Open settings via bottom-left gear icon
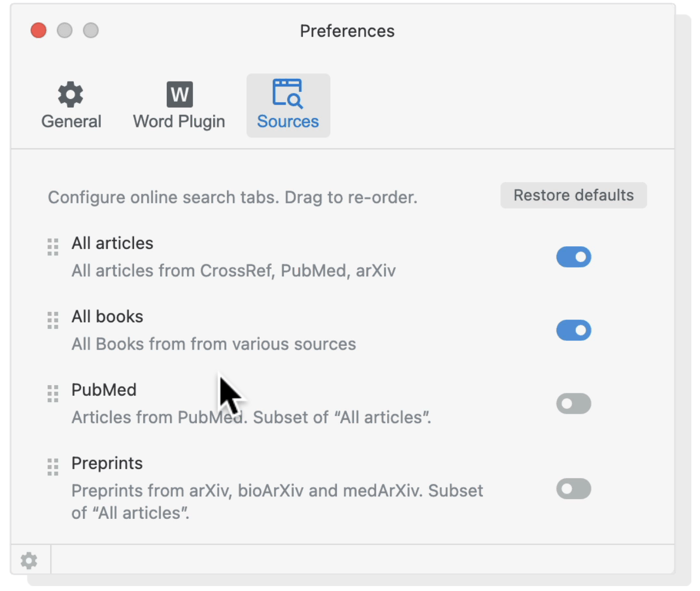The image size is (700, 591). 28,560
